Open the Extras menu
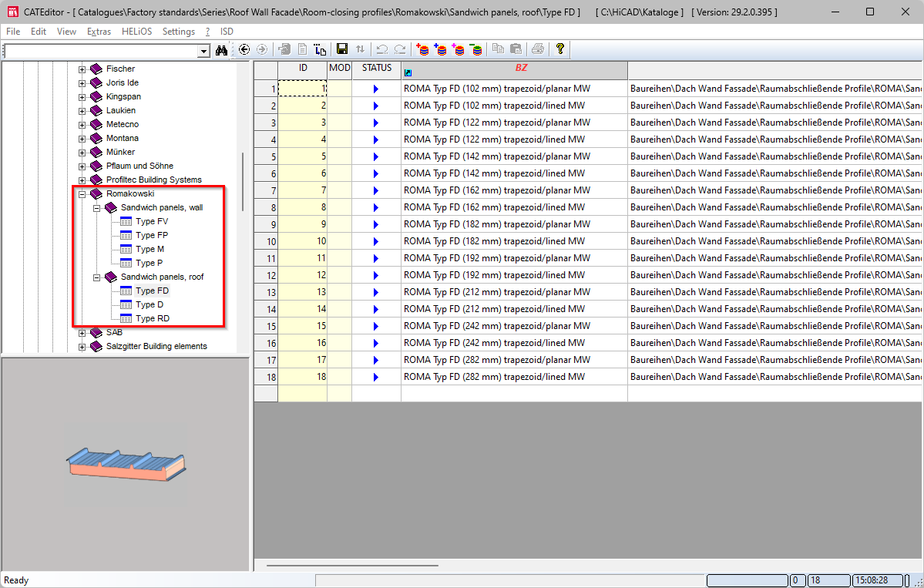 pos(99,32)
